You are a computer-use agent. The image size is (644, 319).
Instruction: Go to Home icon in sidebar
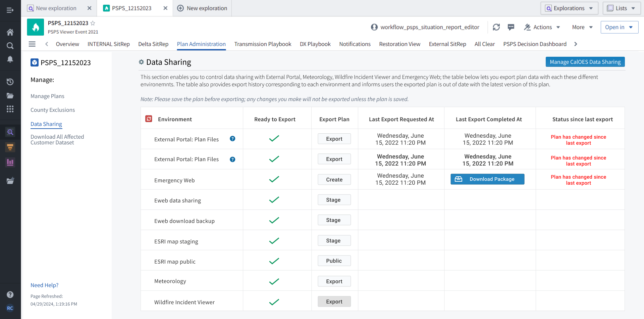[x=10, y=32]
